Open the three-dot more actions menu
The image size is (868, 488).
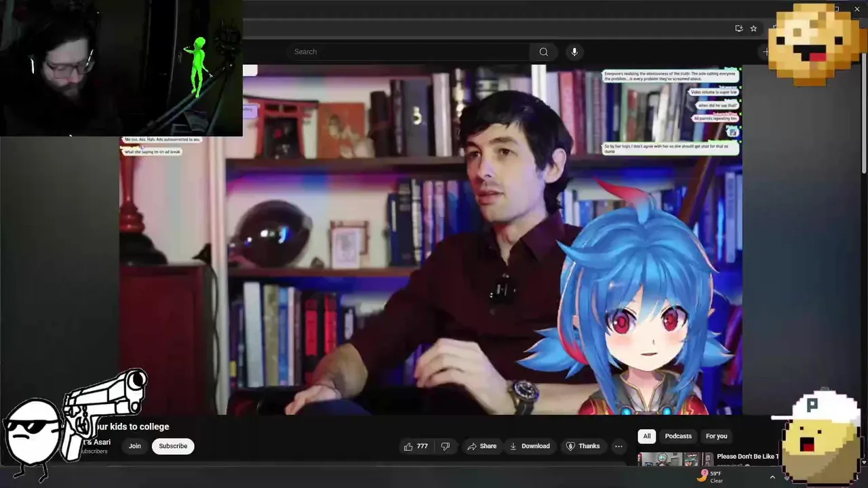[x=618, y=446]
